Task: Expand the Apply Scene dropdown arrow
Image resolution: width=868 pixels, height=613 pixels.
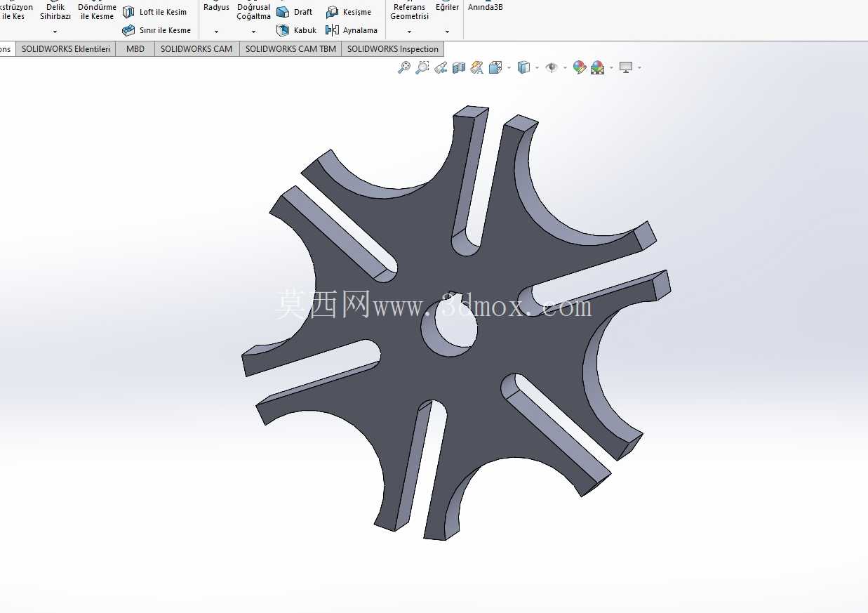Action: click(x=611, y=68)
